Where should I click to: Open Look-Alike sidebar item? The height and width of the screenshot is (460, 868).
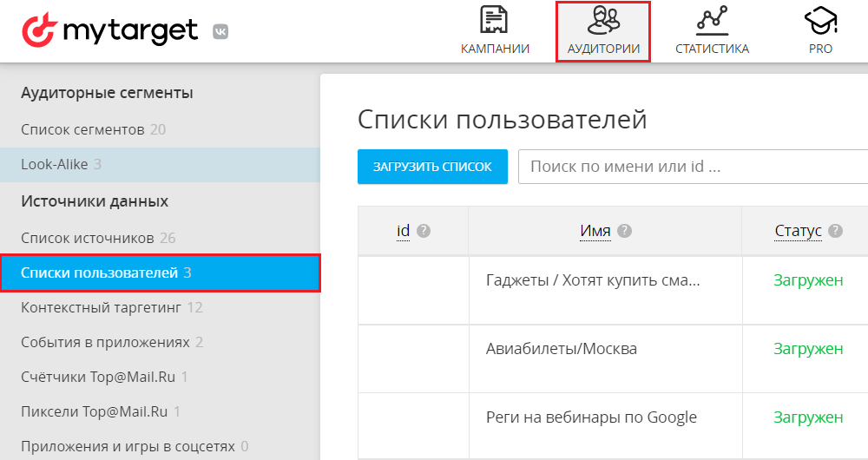[x=54, y=164]
